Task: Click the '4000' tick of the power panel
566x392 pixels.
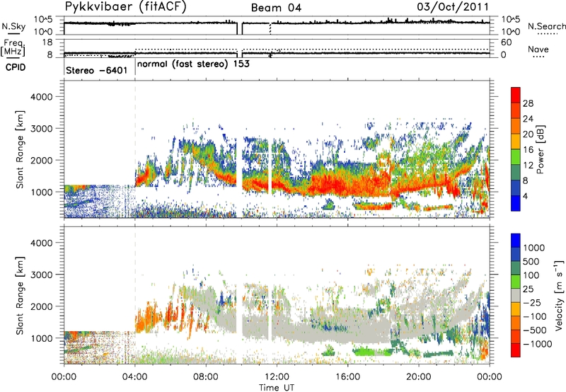Action: pyautogui.click(x=41, y=97)
